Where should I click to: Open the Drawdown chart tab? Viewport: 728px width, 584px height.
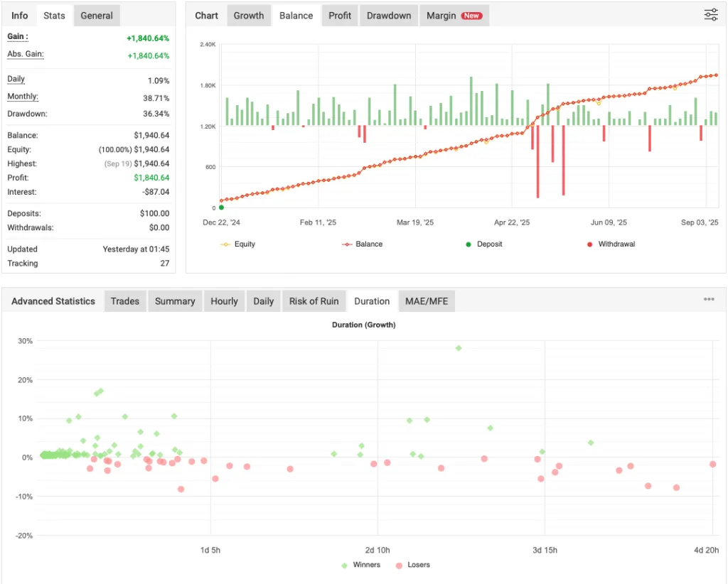pyautogui.click(x=388, y=15)
